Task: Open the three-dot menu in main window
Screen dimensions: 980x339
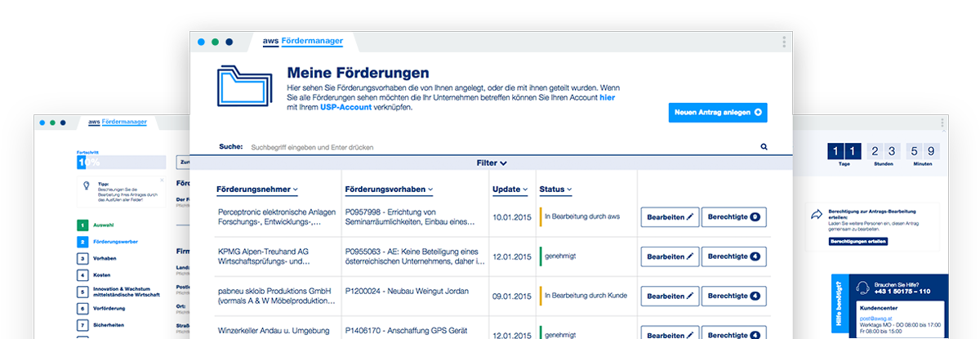Action: (784, 42)
